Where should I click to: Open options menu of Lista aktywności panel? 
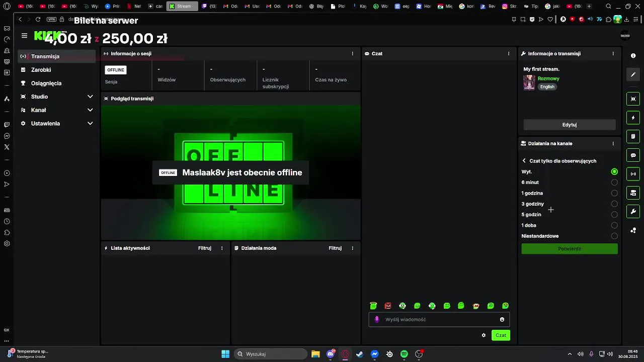point(222,248)
